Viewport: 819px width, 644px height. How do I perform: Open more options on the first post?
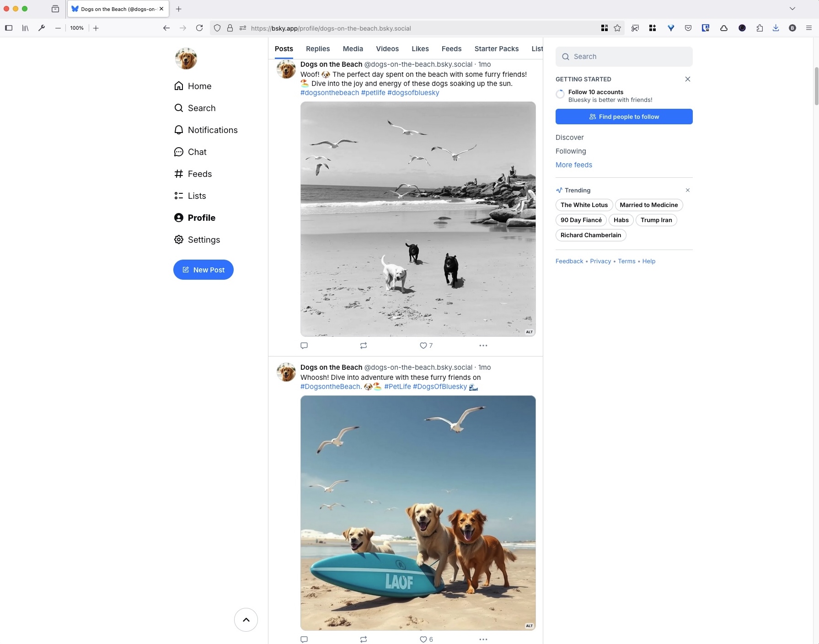(483, 346)
